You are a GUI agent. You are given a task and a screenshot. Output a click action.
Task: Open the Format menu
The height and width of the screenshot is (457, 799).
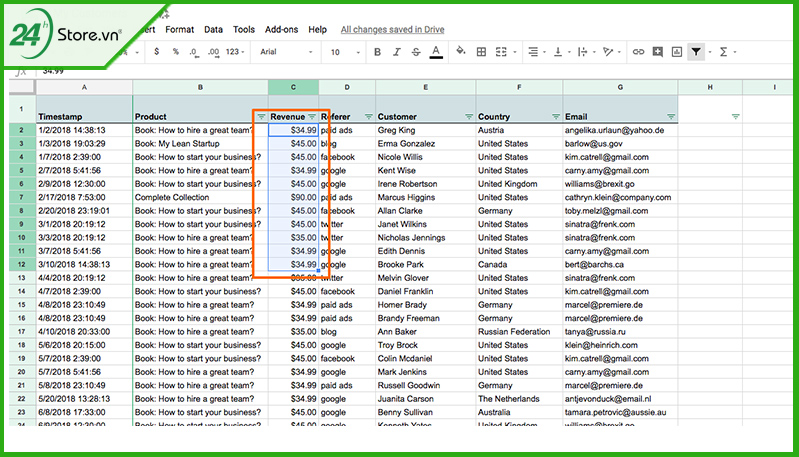179,30
